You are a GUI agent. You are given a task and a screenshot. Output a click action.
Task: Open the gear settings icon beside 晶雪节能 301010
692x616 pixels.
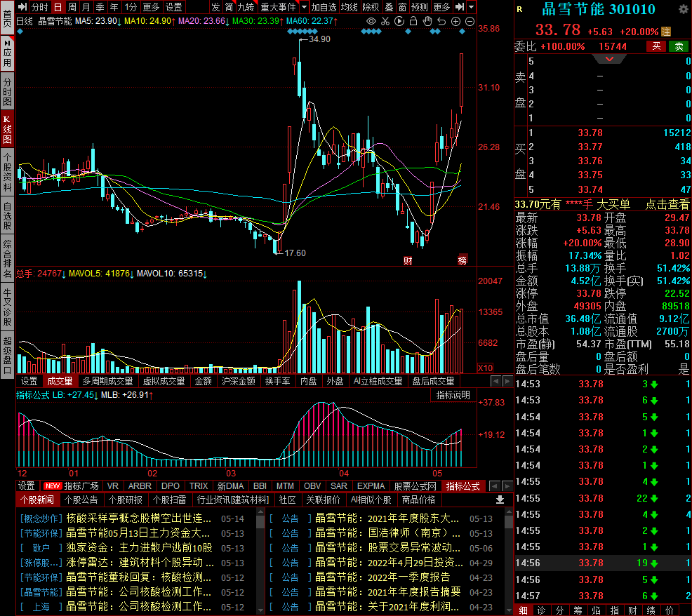(683, 9)
